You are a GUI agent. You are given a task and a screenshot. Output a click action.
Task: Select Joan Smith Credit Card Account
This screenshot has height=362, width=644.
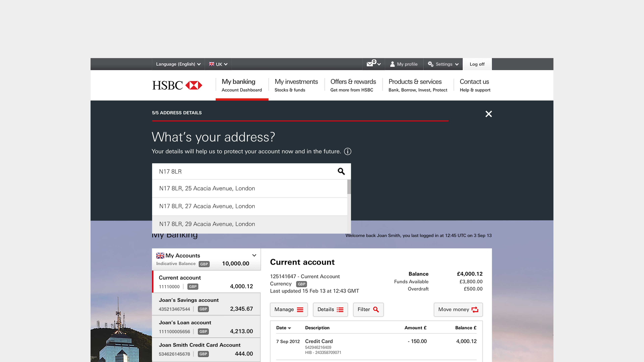pyautogui.click(x=206, y=349)
